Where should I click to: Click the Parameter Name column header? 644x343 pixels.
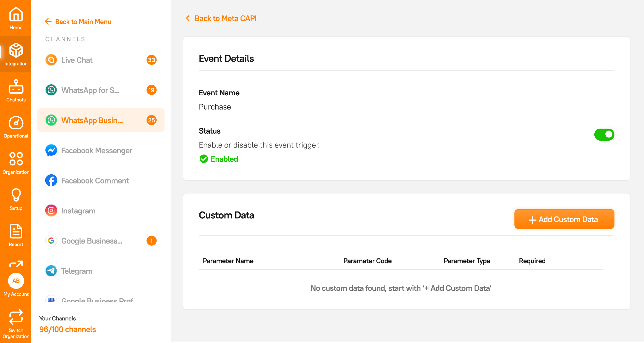[x=228, y=261]
